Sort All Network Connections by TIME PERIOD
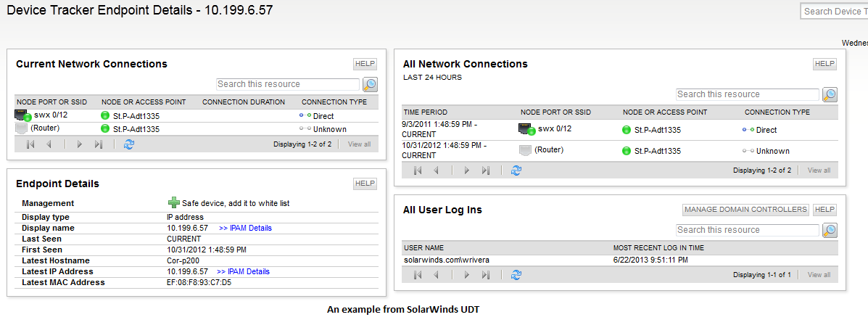This screenshot has width=868, height=325. [x=426, y=112]
